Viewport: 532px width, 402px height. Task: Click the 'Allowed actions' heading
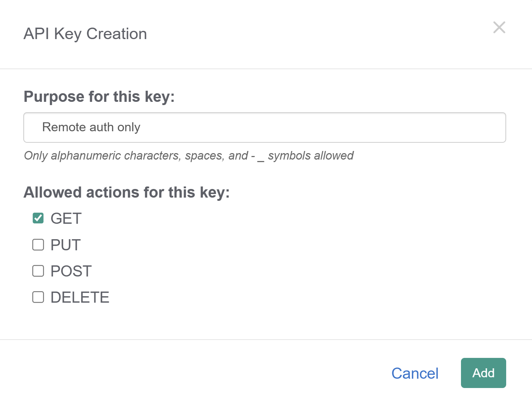click(126, 192)
